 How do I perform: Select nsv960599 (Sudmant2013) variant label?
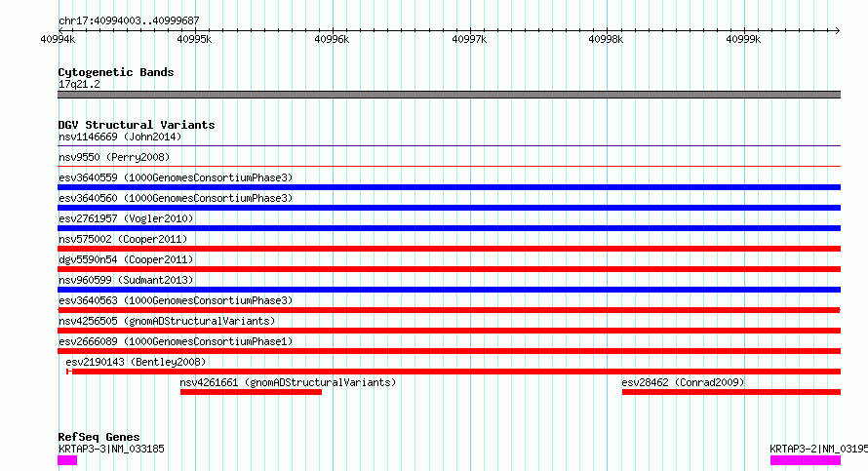[126, 280]
